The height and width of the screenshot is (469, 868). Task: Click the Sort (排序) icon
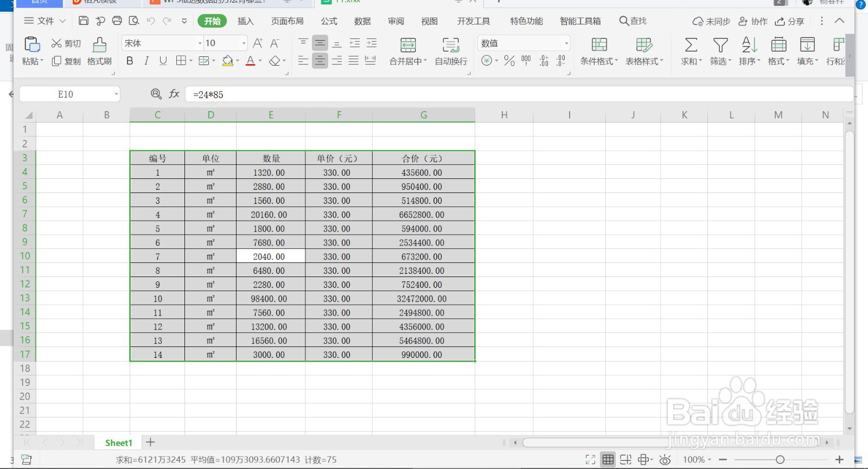point(749,44)
